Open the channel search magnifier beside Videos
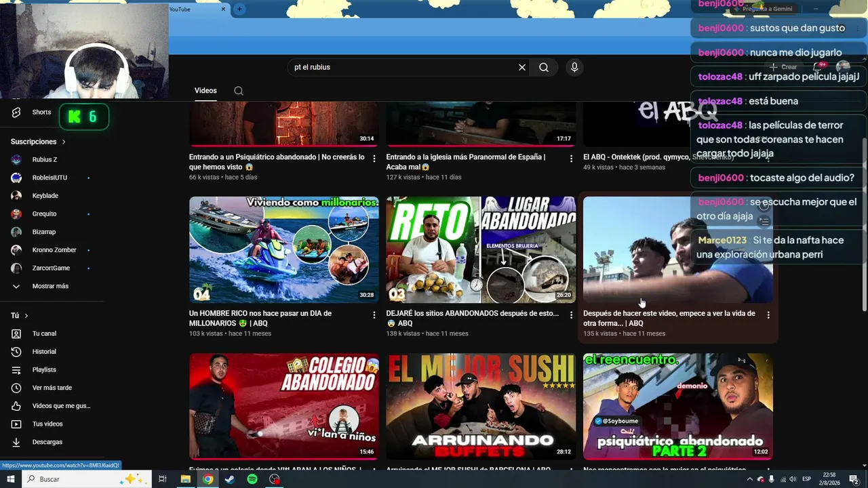 pos(239,91)
